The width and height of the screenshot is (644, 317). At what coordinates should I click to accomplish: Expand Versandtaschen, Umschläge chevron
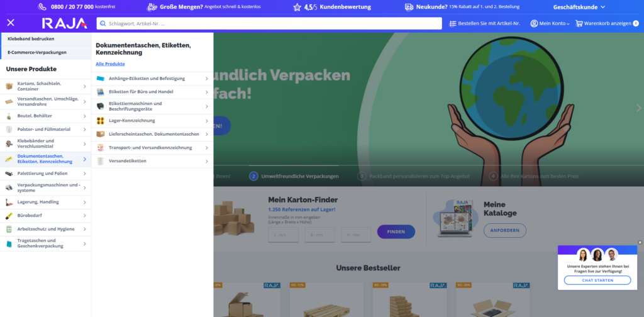(x=85, y=101)
